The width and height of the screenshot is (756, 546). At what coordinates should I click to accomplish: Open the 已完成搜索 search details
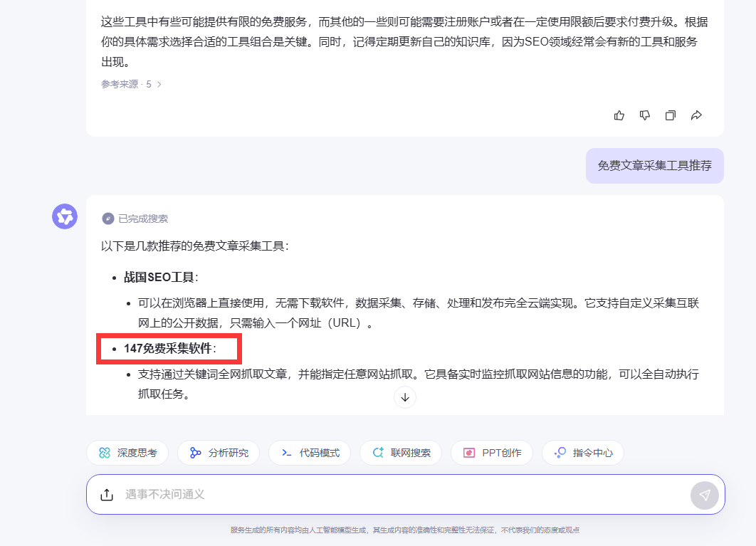pos(135,219)
